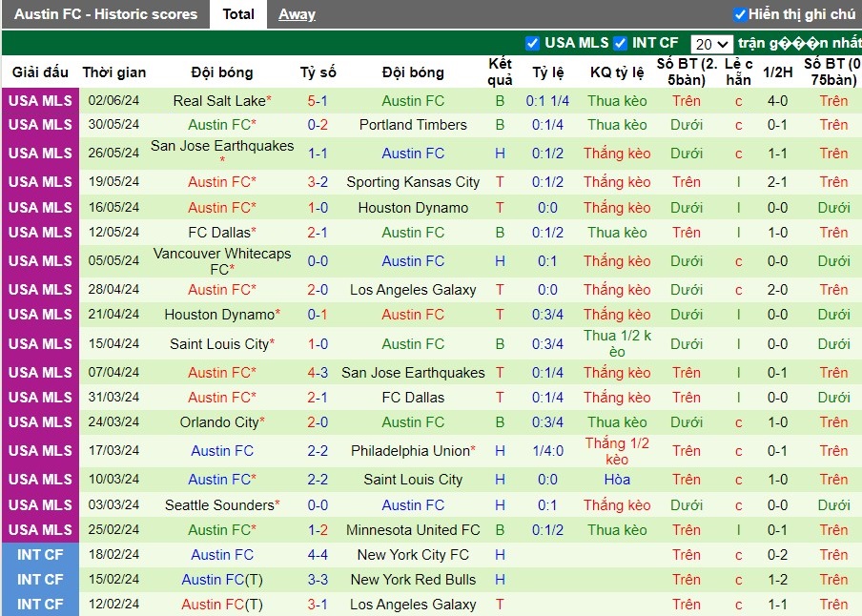
Task: Click the Giải đấu column header
Action: click(40, 72)
